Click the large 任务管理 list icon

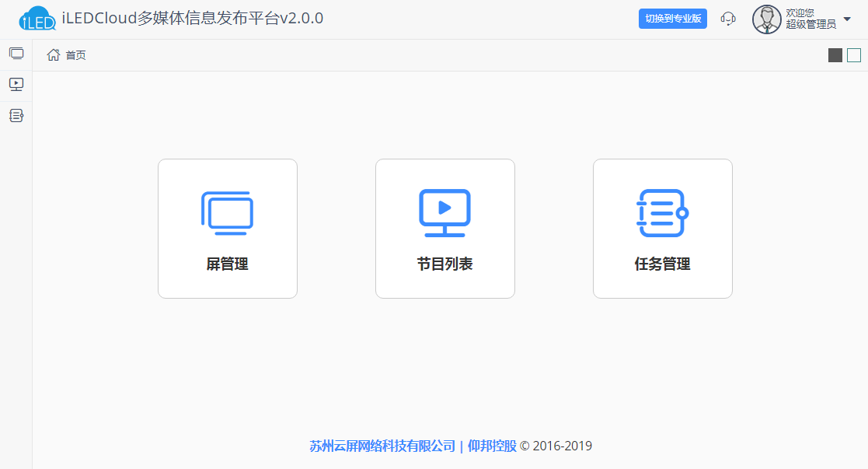(662, 213)
